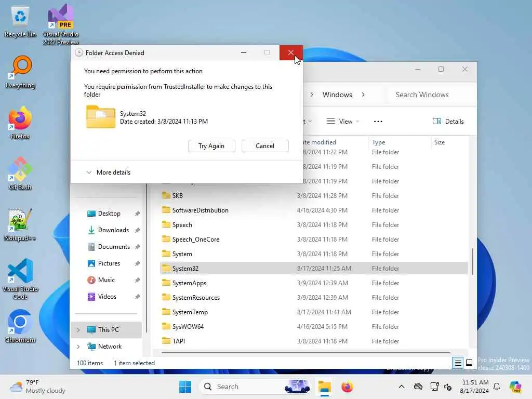Toggle the Details pane button

pyautogui.click(x=448, y=122)
